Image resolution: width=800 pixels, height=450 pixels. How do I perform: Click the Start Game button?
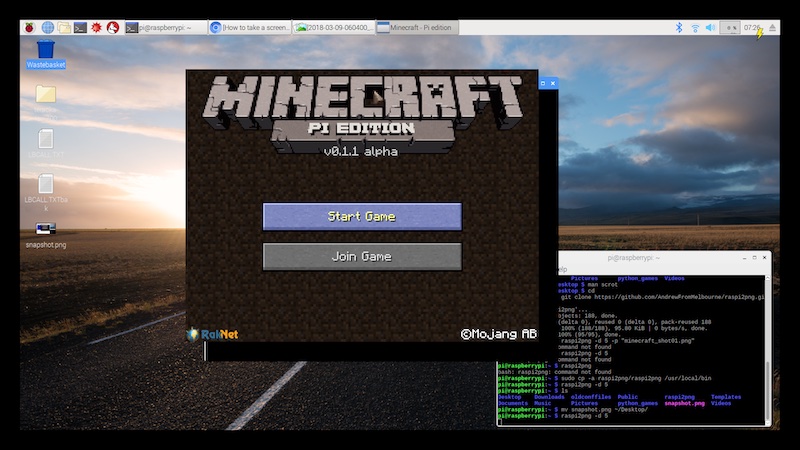(362, 217)
